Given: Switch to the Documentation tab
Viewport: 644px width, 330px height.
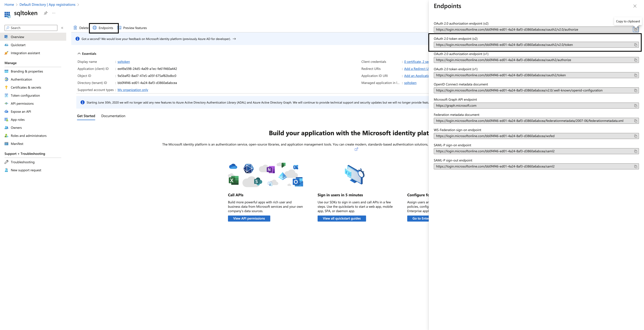Looking at the screenshot, I should (113, 116).
